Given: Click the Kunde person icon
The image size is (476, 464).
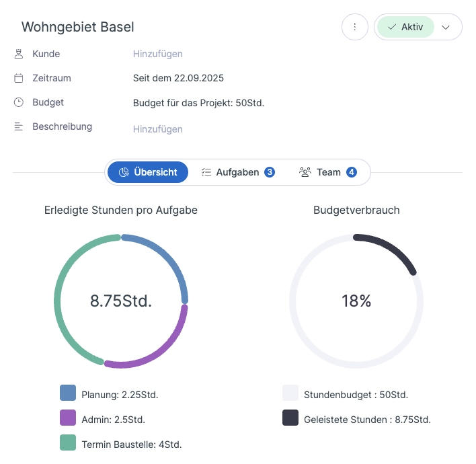Looking at the screenshot, I should click(x=19, y=54).
